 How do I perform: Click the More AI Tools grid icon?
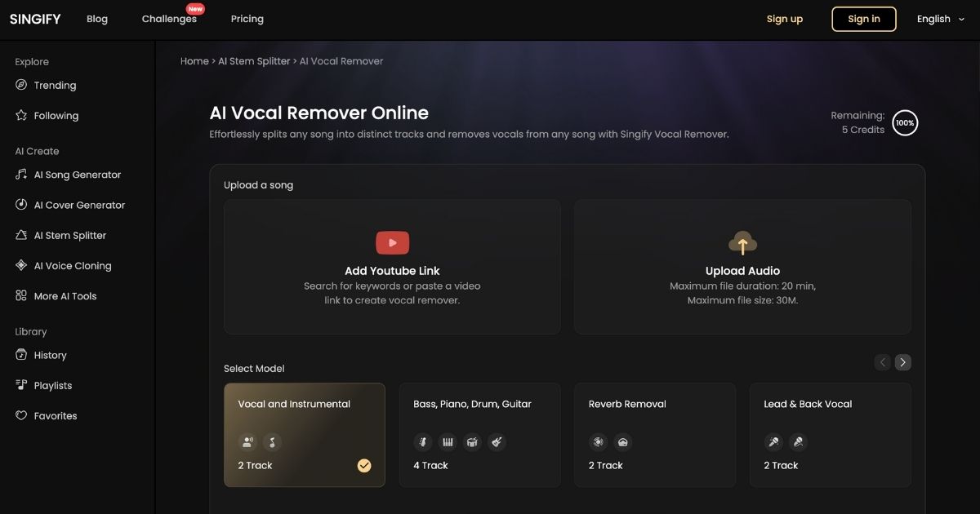21,295
